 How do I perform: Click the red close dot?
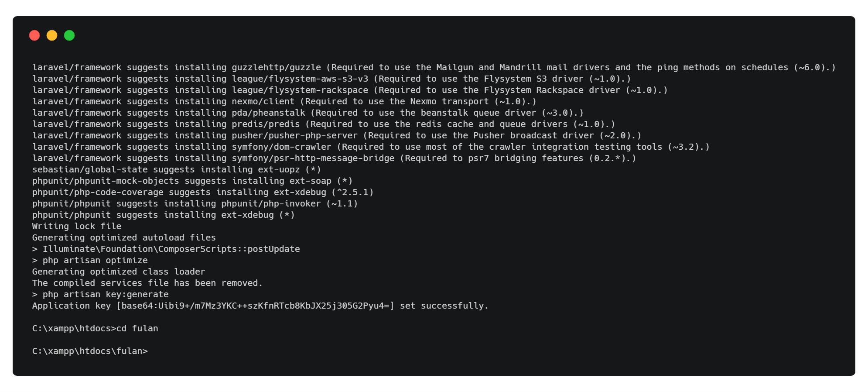(34, 35)
